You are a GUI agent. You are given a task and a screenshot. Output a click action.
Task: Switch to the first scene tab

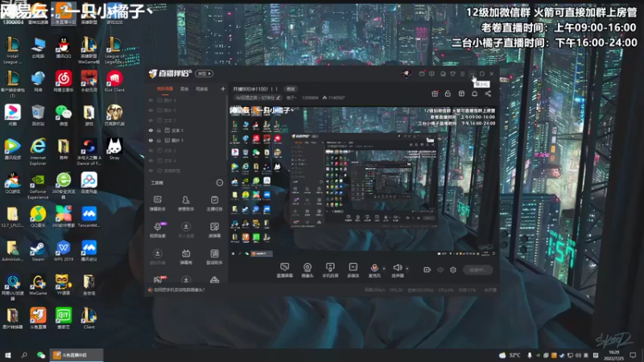(165, 88)
